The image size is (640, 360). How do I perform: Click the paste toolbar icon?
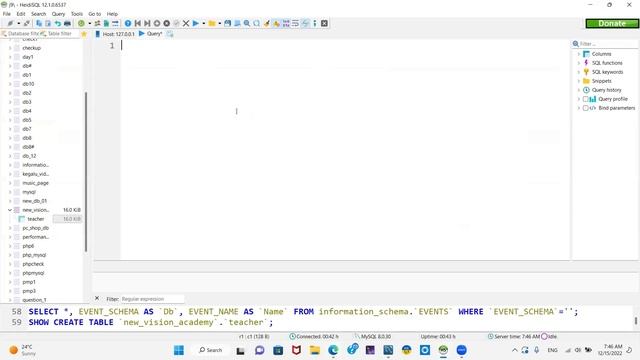48,23
